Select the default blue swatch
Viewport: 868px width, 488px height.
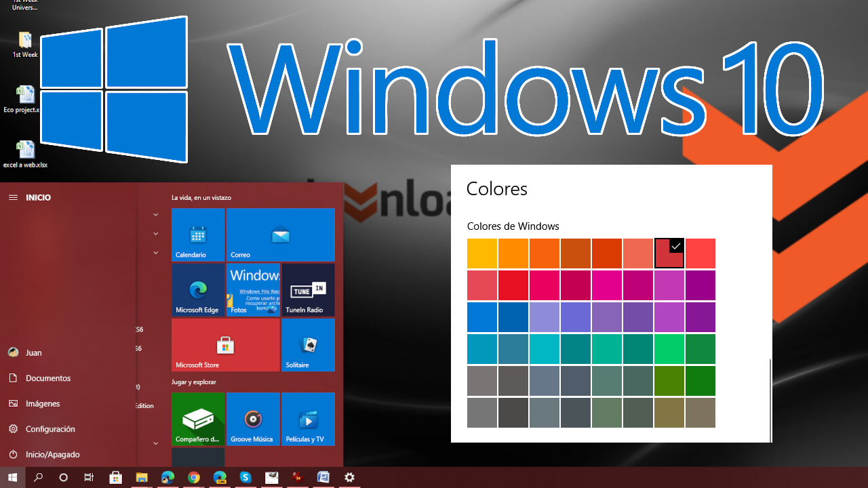[x=482, y=317]
